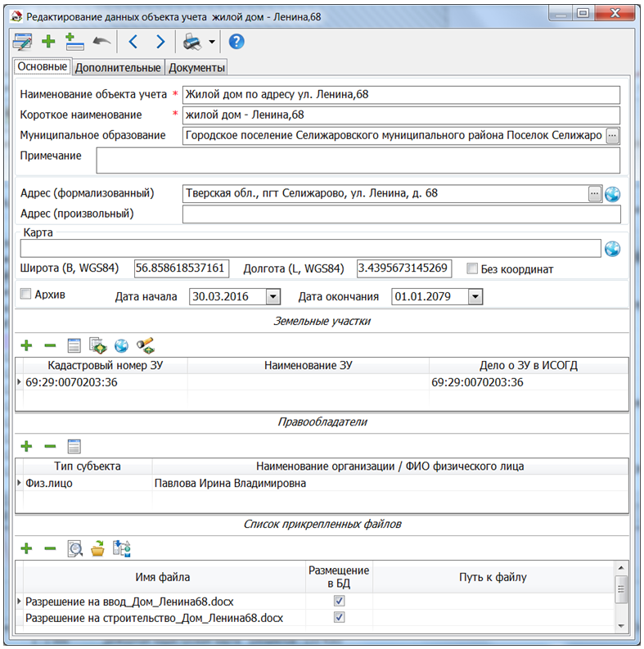Click the globe icon next to the Карта field

[612, 249]
